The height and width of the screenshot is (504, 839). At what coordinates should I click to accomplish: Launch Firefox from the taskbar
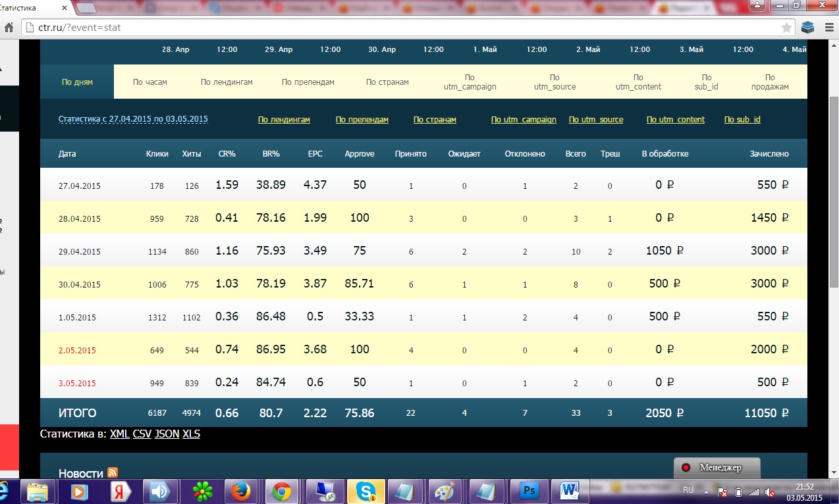(242, 491)
